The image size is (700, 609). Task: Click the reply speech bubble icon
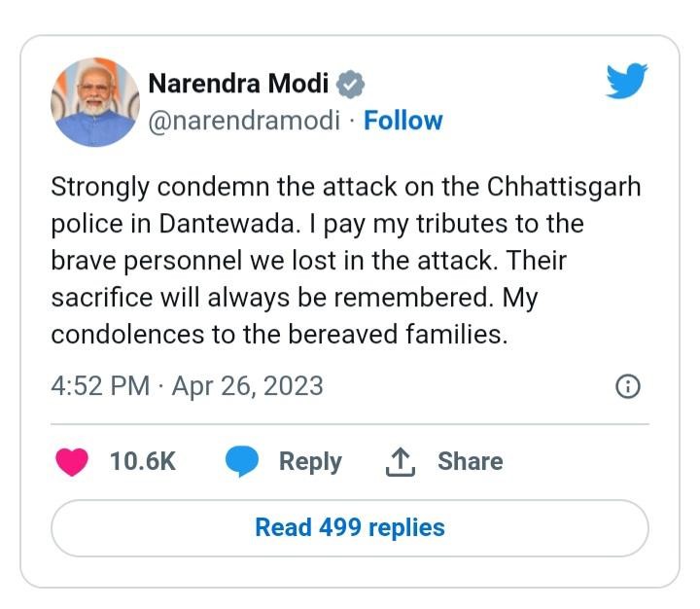pos(241,461)
